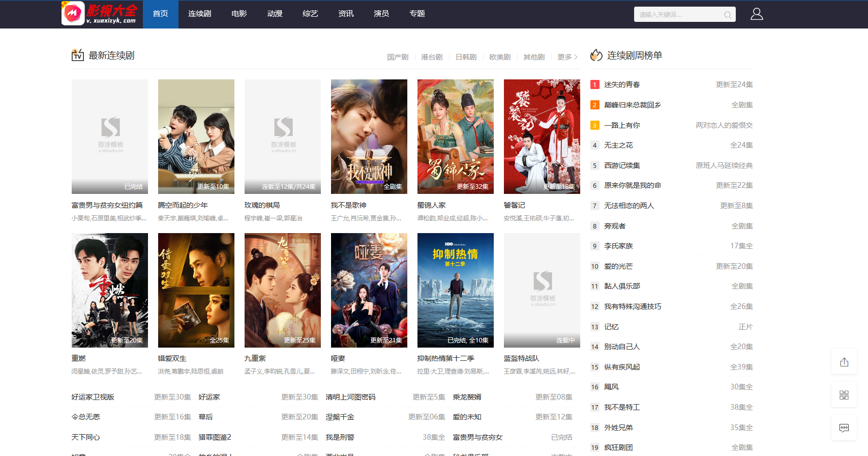Switch to 综艺 in the navigation bar

(310, 14)
